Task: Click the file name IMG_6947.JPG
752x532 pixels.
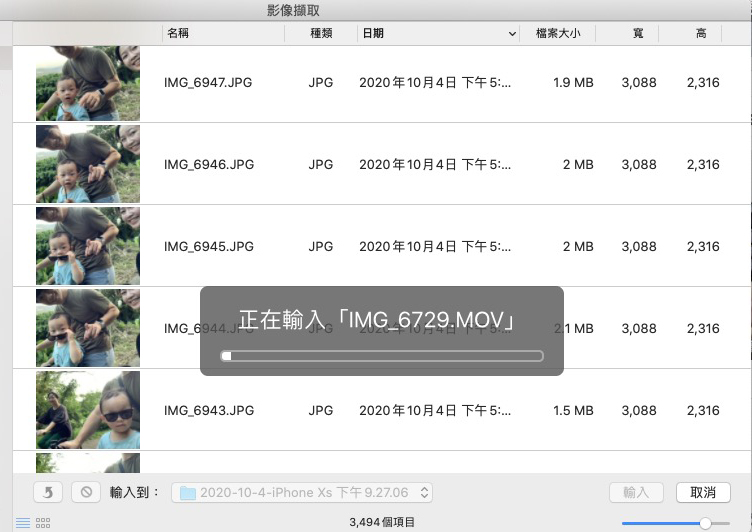Action: 208,83
